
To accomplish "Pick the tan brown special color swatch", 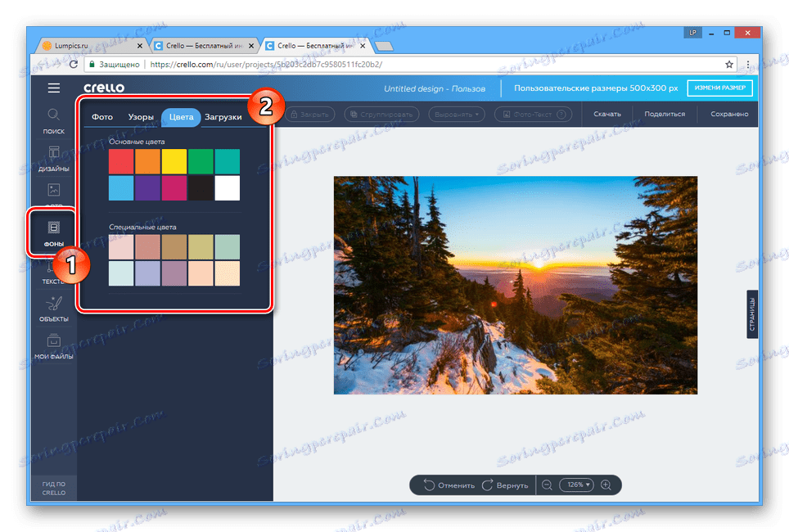I will click(x=174, y=247).
